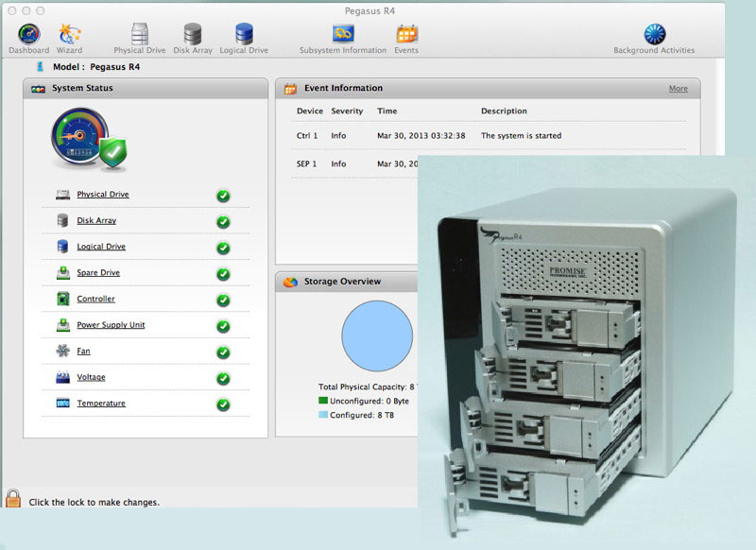Click the blue storage pie chart

click(377, 336)
